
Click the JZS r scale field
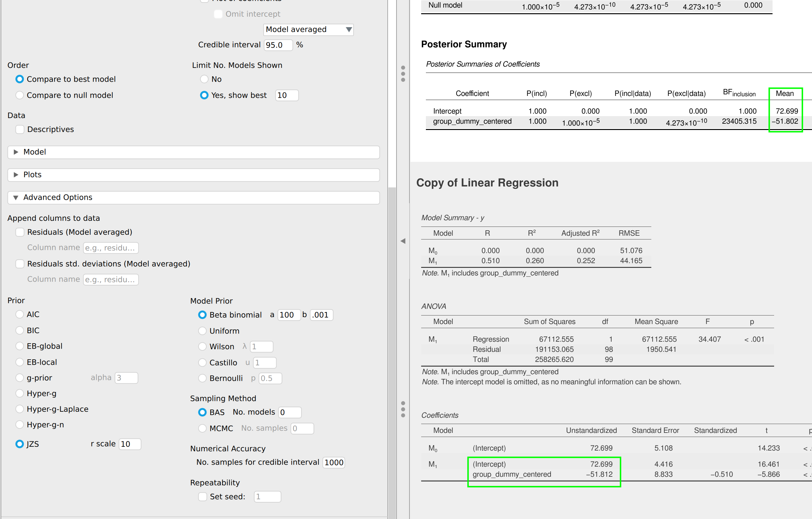[x=130, y=444]
